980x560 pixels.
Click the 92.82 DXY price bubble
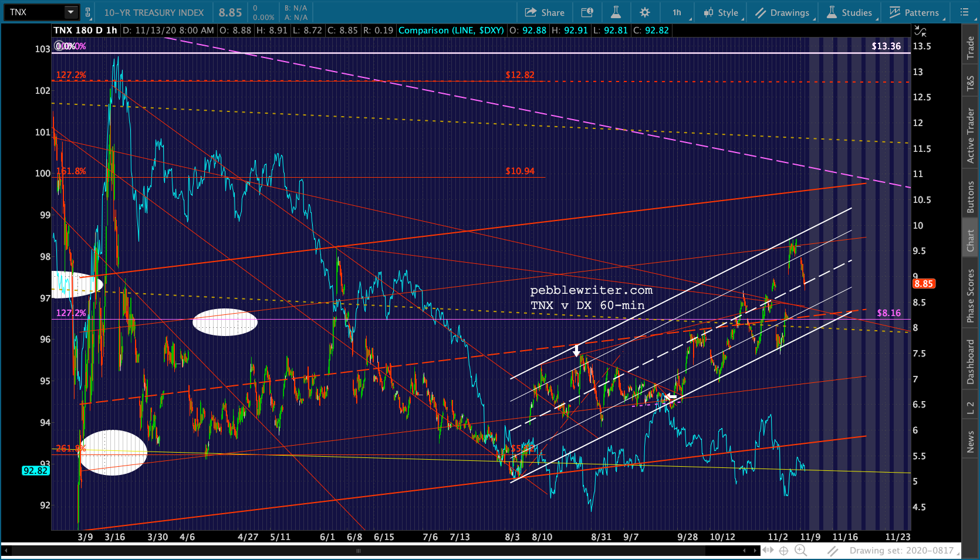pos(35,471)
